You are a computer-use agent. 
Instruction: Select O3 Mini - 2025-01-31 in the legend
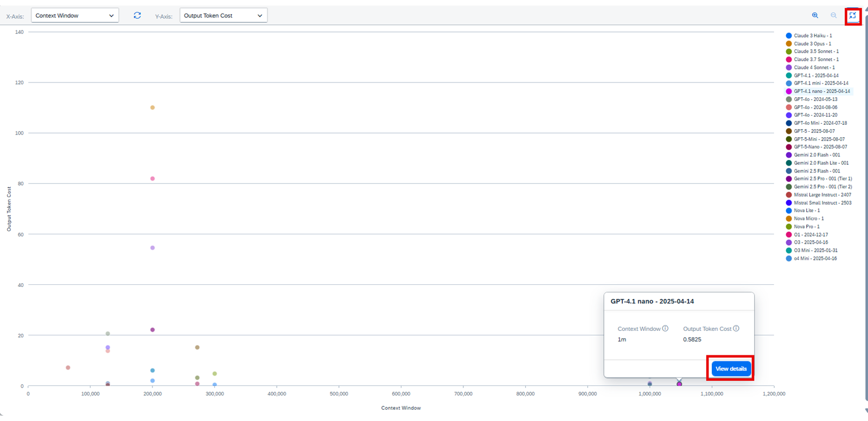[x=812, y=251]
